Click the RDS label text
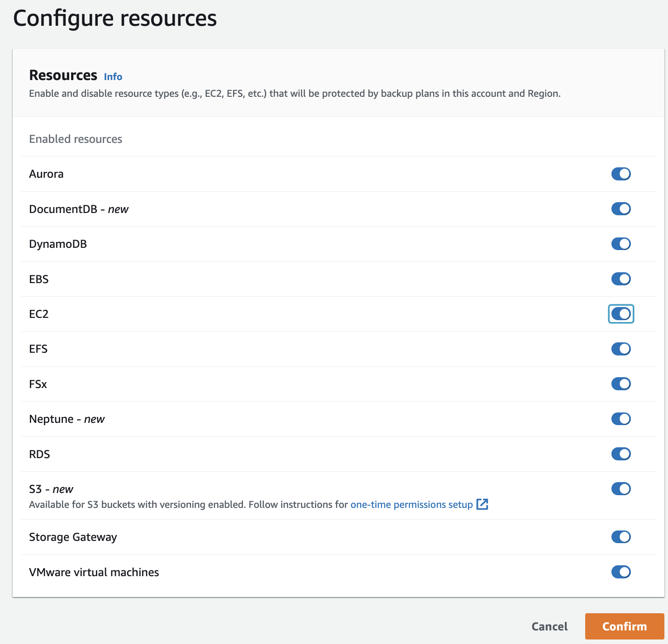 click(39, 454)
